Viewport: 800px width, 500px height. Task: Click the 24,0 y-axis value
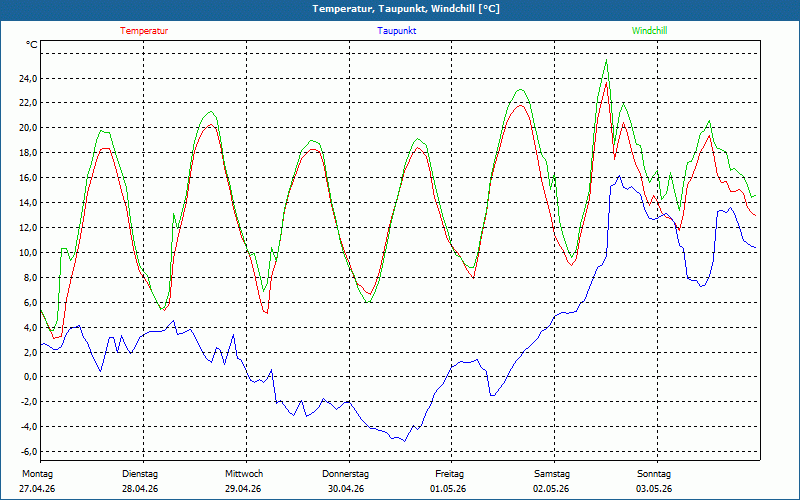point(27,79)
